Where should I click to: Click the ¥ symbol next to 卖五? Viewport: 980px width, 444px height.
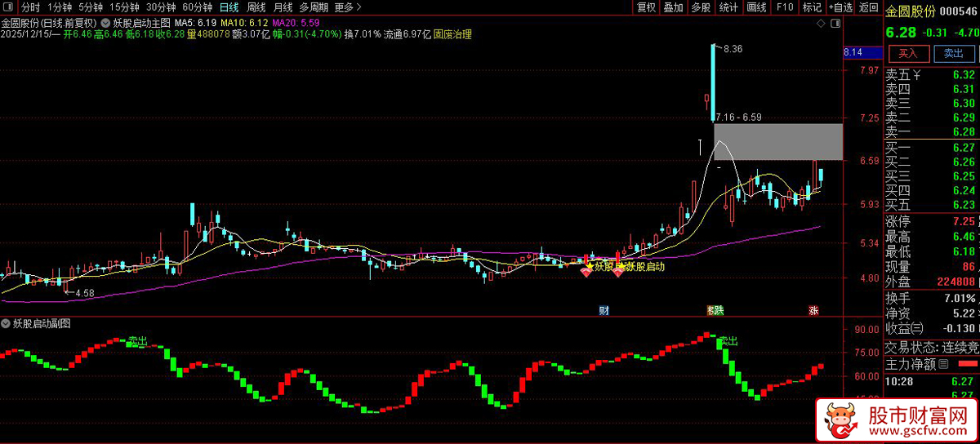pos(918,76)
